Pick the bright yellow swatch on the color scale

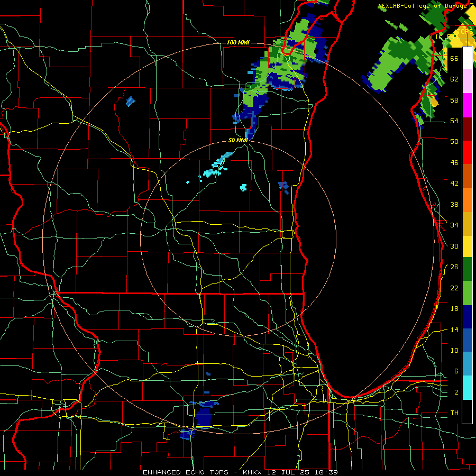[467, 246]
